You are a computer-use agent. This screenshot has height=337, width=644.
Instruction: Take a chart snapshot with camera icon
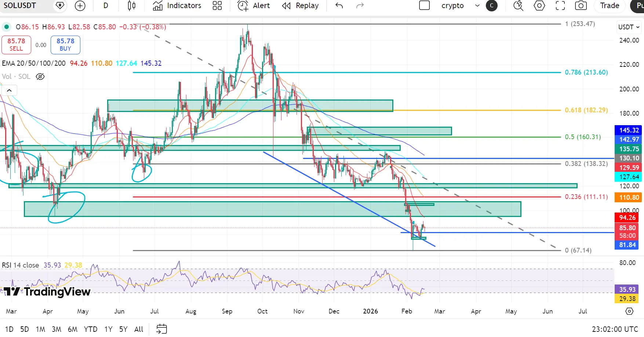point(581,6)
